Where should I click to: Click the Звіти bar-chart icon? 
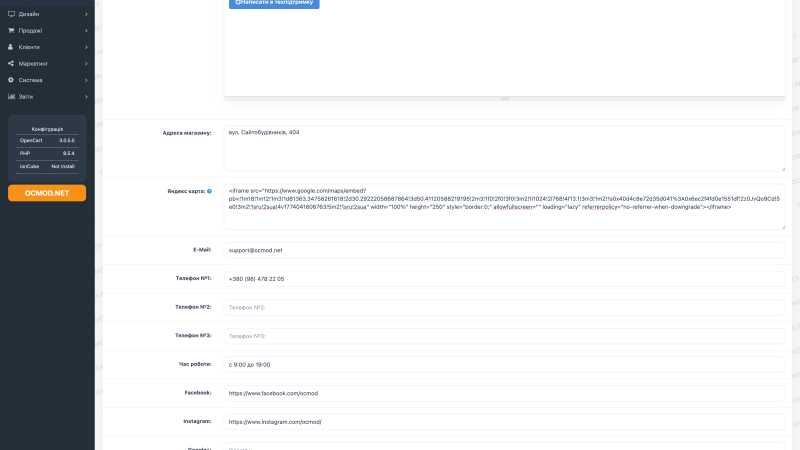coord(11,96)
